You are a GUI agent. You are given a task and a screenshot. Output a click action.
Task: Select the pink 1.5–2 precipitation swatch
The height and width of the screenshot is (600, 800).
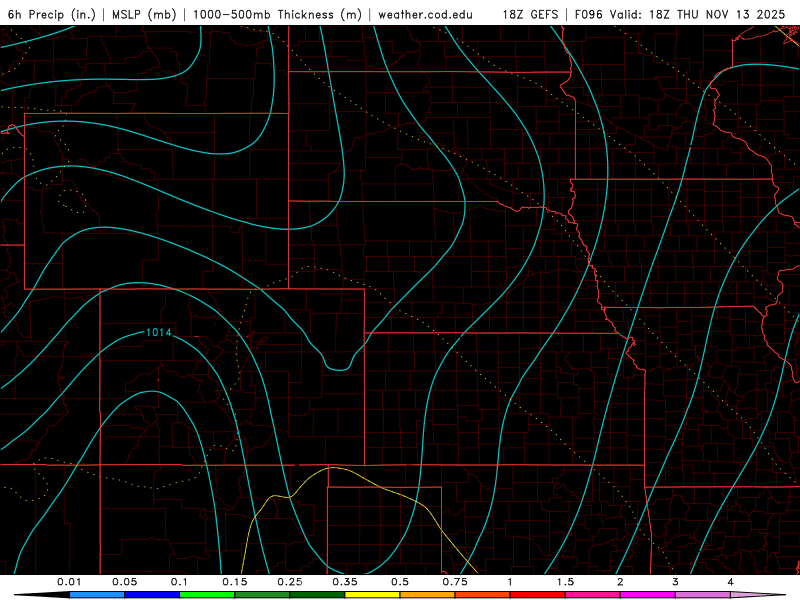coord(593,595)
